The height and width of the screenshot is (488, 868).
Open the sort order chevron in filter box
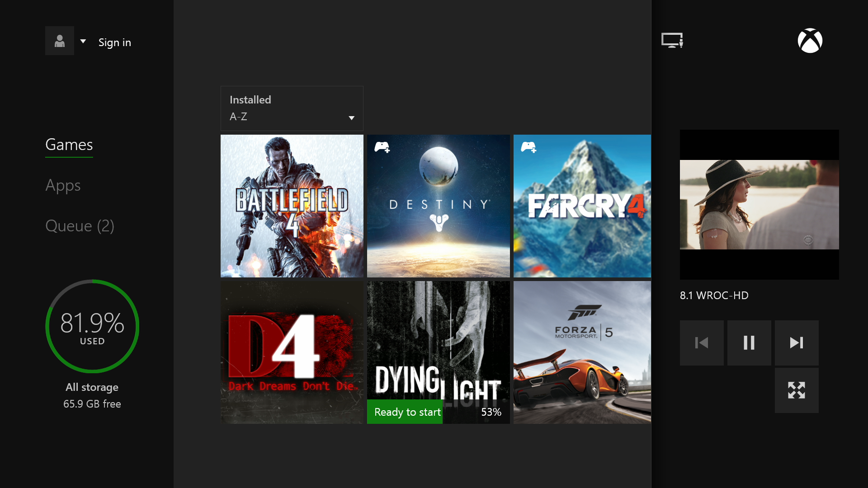352,118
